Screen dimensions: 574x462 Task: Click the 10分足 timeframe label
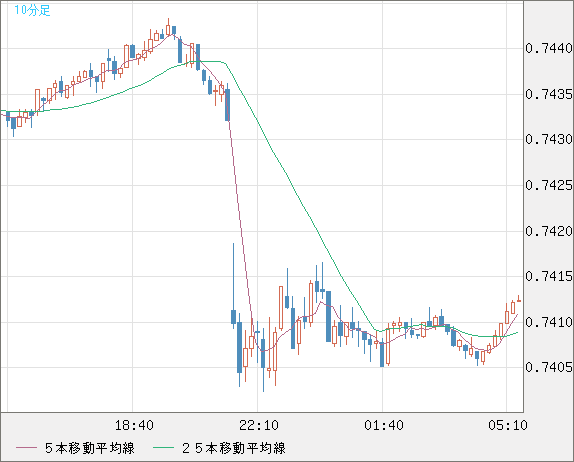[32, 10]
